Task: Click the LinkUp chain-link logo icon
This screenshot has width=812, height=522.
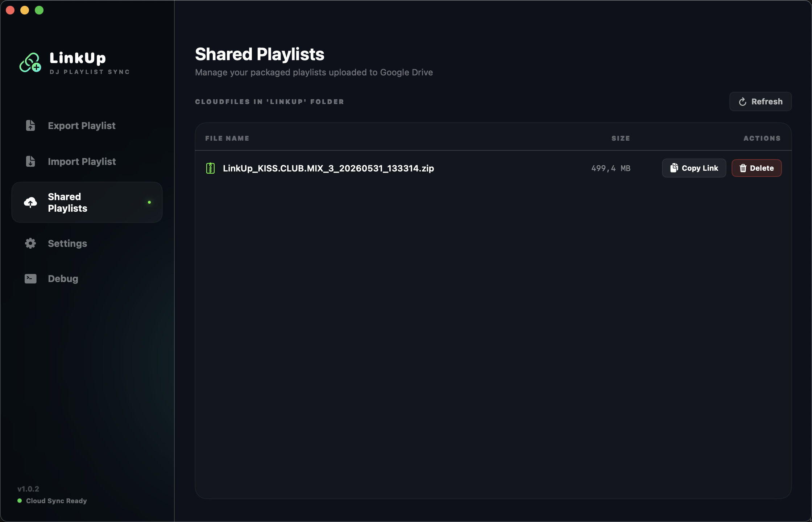Action: point(30,63)
